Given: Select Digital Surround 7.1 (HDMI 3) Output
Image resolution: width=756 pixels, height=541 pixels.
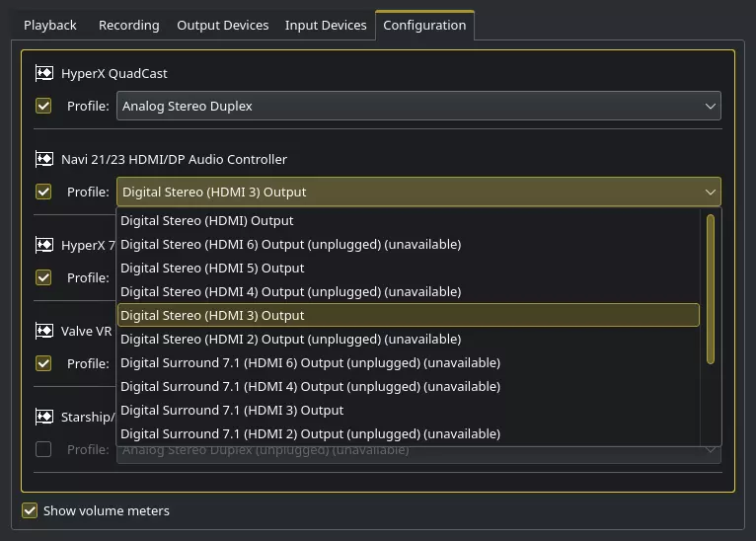Looking at the screenshot, I should [232, 411].
